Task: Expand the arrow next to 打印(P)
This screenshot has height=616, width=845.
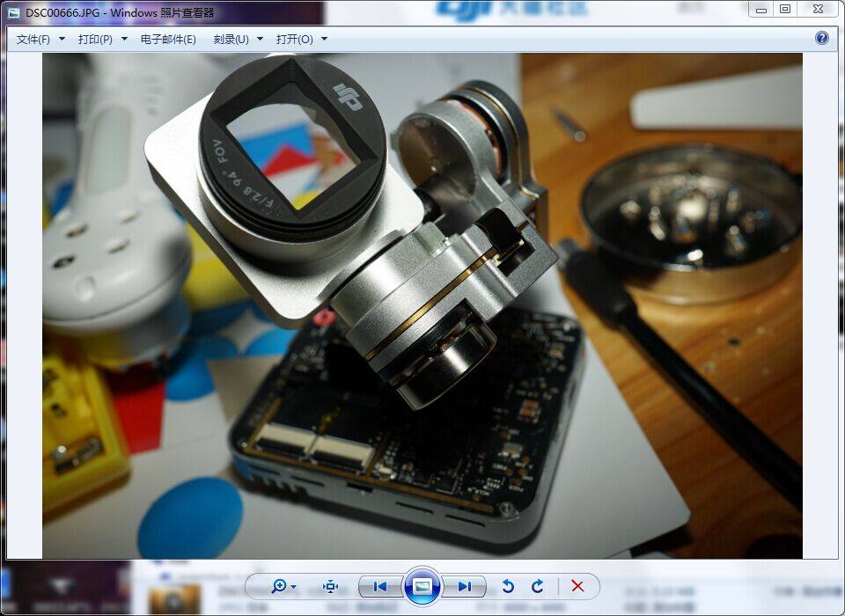Action: tap(124, 39)
